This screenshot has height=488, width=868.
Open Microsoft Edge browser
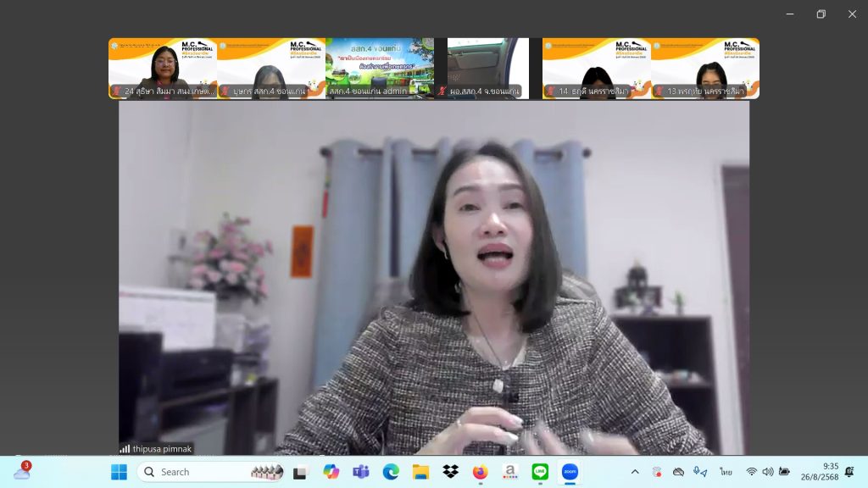[x=391, y=472]
